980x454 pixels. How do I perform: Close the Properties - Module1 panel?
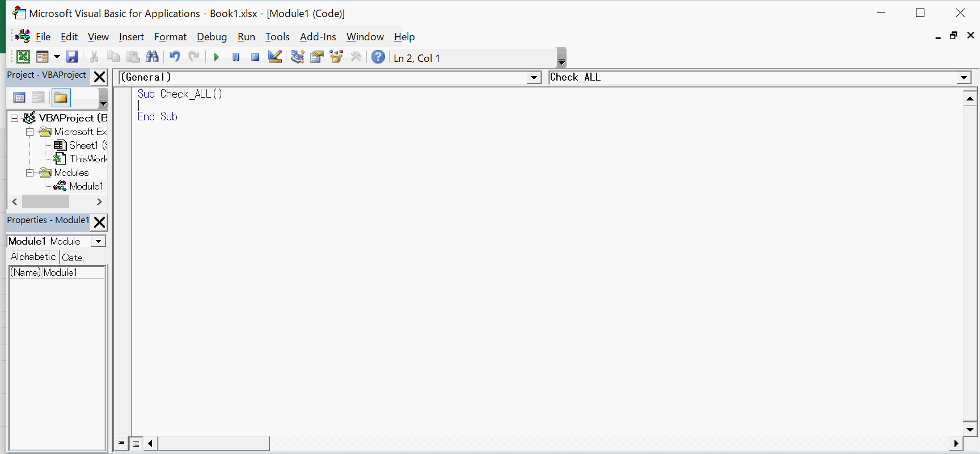99,222
